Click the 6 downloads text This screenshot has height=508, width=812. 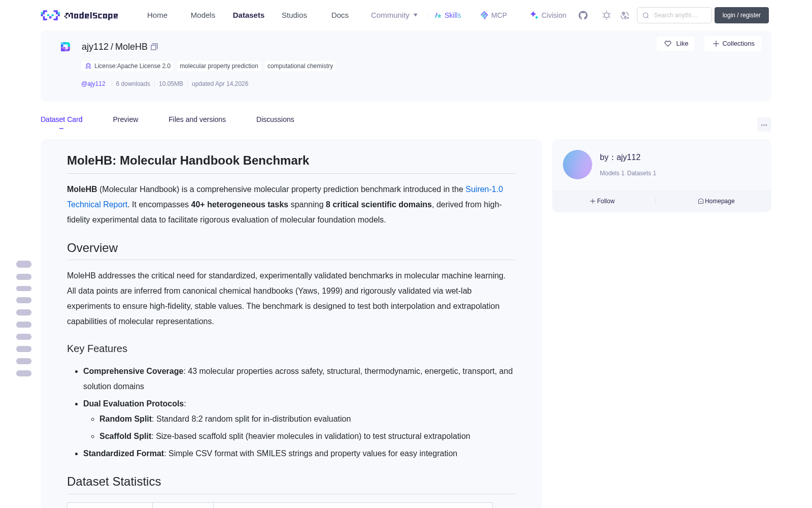(x=133, y=84)
